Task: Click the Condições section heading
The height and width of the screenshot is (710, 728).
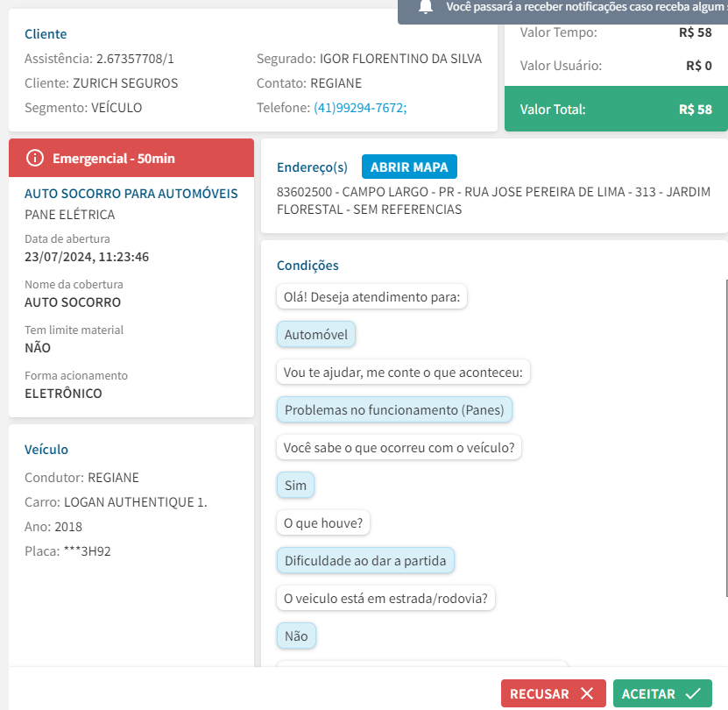Action: click(307, 266)
